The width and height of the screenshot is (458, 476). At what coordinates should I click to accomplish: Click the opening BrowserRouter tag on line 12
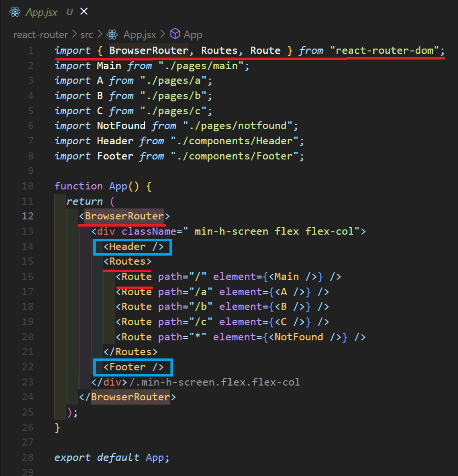point(124,216)
